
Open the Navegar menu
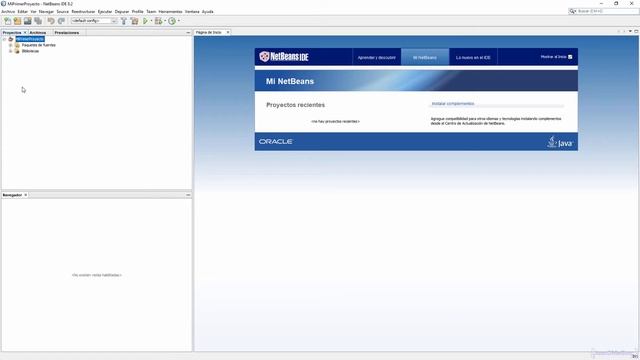46,12
